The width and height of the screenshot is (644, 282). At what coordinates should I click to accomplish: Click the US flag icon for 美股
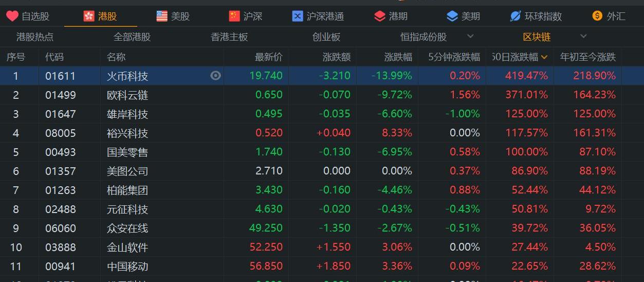[162, 16]
